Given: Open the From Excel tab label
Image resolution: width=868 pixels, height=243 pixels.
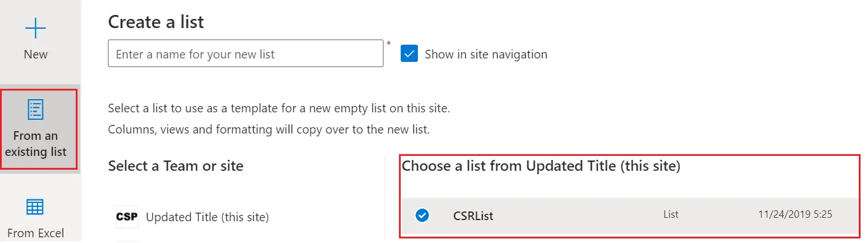Looking at the screenshot, I should [36, 233].
